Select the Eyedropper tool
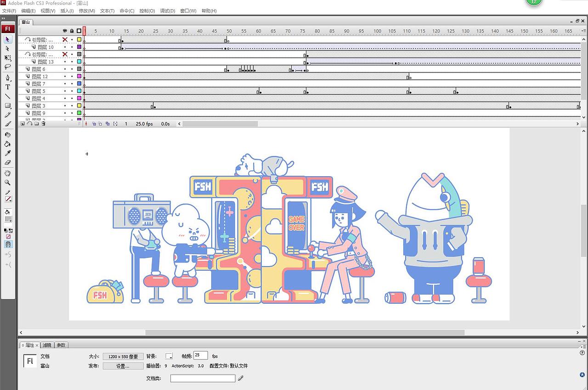 tap(7, 153)
